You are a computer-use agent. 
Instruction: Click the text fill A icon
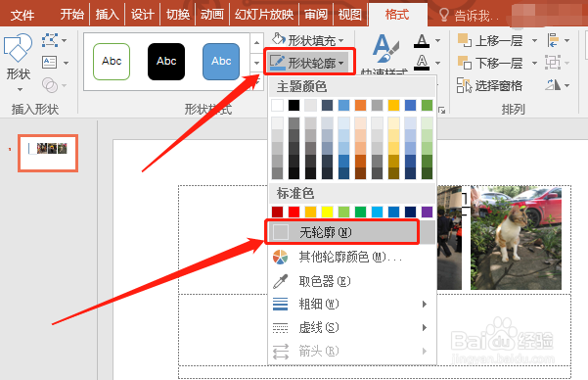click(x=422, y=40)
